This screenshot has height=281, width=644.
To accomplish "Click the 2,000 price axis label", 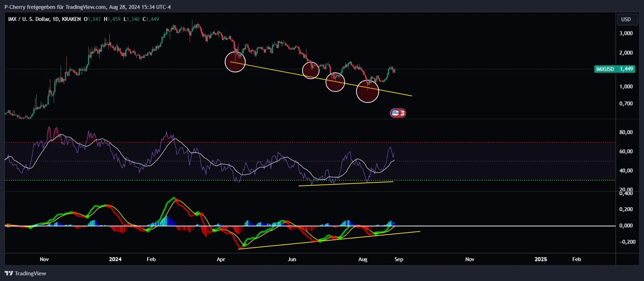I will 626,53.
